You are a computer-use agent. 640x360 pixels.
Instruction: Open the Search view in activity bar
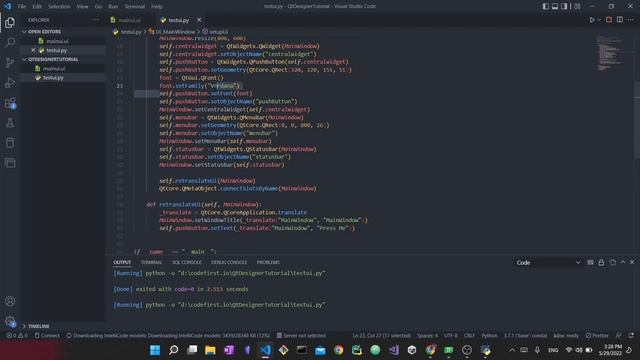point(10,42)
